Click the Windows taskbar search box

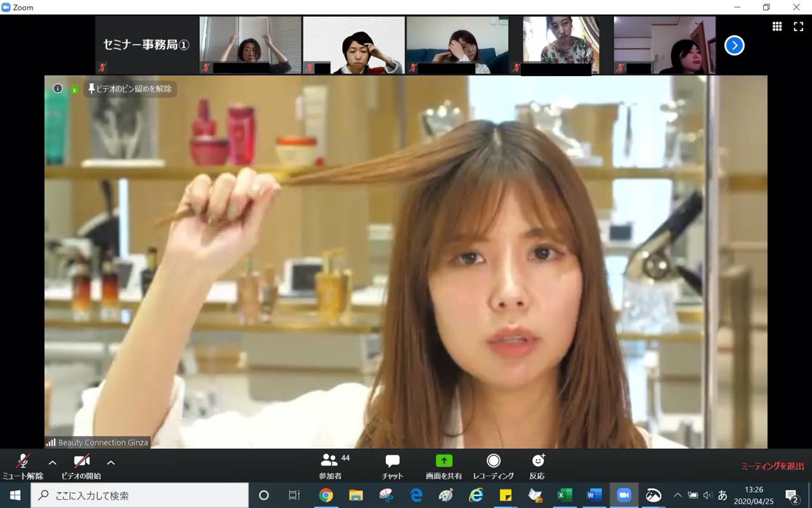[x=140, y=495]
